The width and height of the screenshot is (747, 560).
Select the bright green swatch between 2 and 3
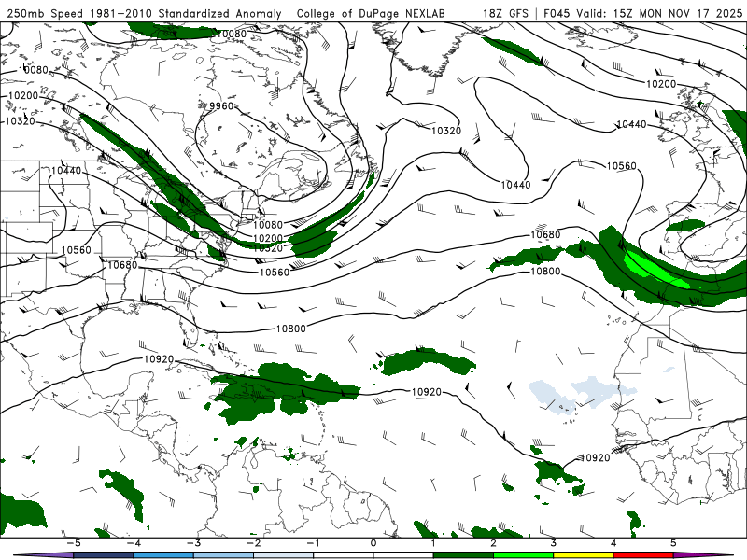(524, 555)
